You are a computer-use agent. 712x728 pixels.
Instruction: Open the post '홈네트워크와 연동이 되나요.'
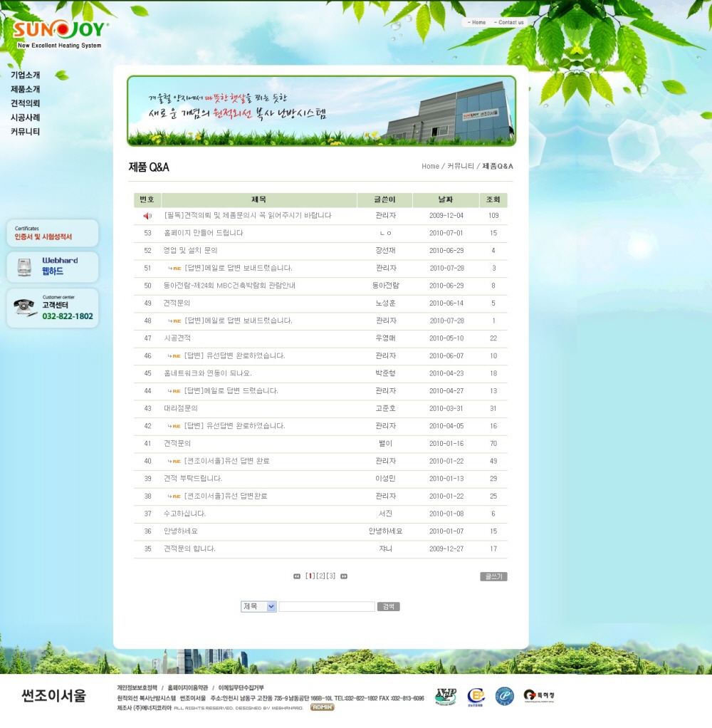click(x=208, y=373)
